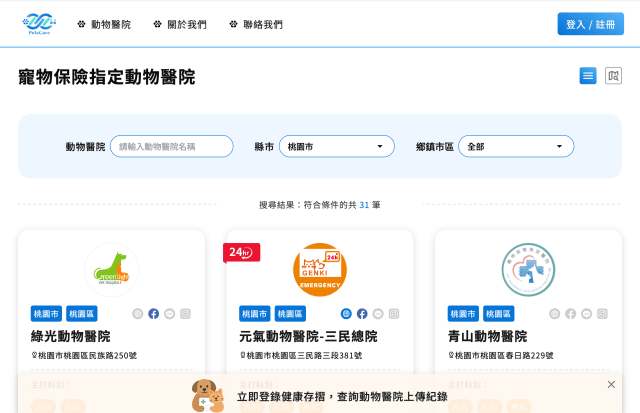Switch to map view
640x413 pixels.
tap(613, 76)
